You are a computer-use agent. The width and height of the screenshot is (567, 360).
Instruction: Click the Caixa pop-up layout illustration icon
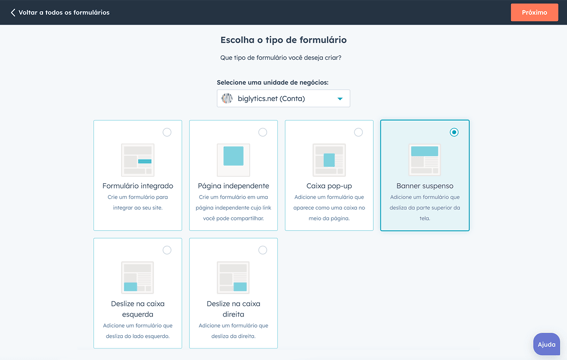coord(329,160)
